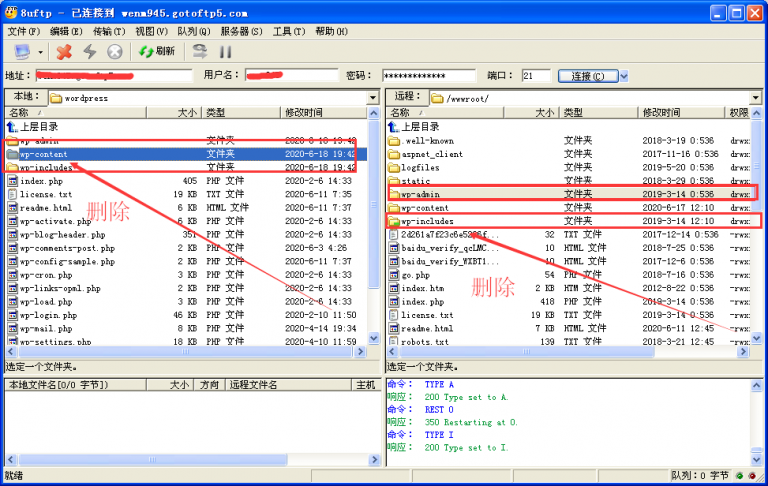Click remote pane vertical scrollbar up arrow

click(x=756, y=113)
